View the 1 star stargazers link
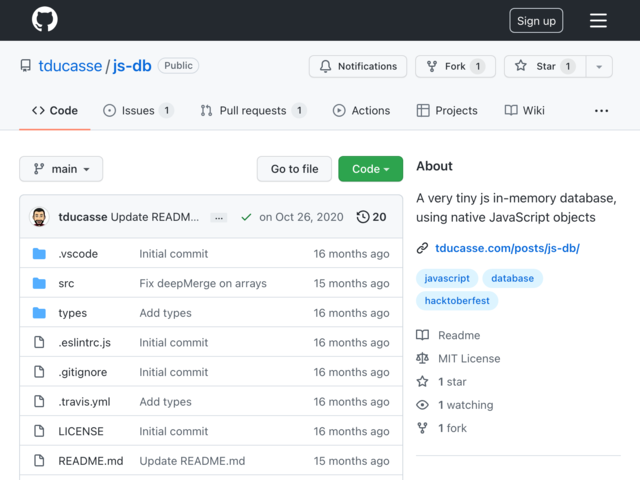 tap(452, 382)
